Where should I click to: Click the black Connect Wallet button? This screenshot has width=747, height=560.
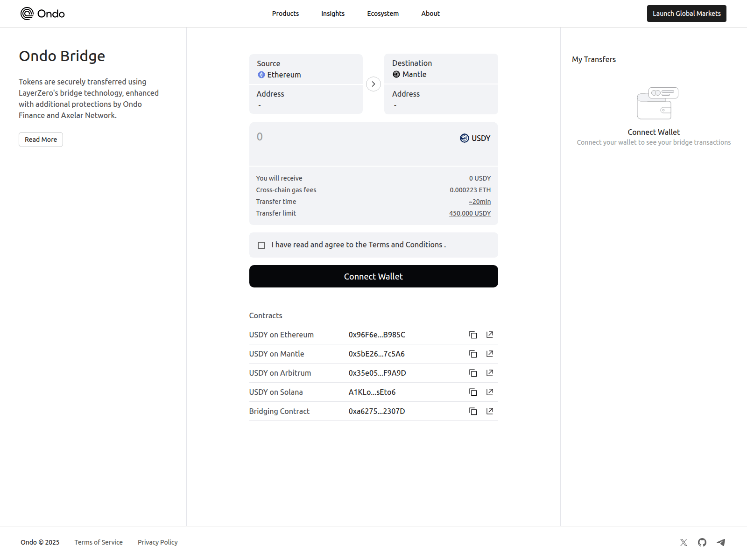(x=373, y=276)
